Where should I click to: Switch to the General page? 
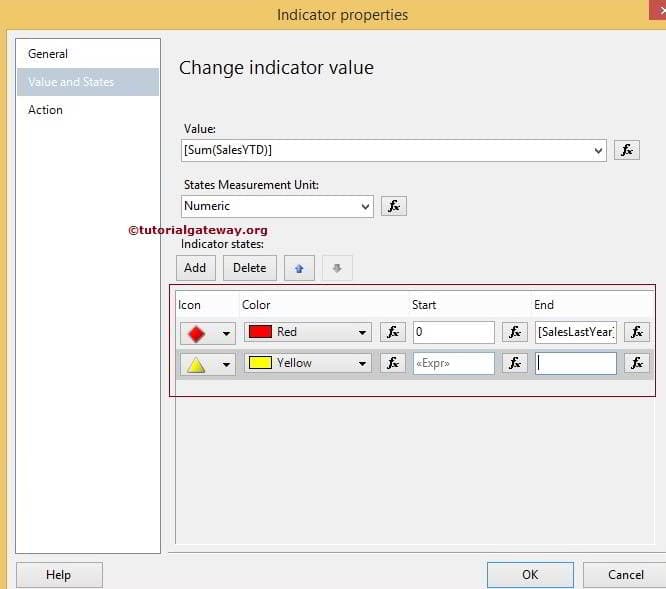48,54
